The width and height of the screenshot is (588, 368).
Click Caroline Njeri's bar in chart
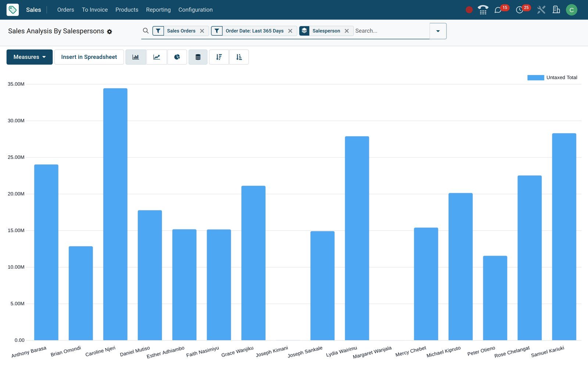click(115, 214)
